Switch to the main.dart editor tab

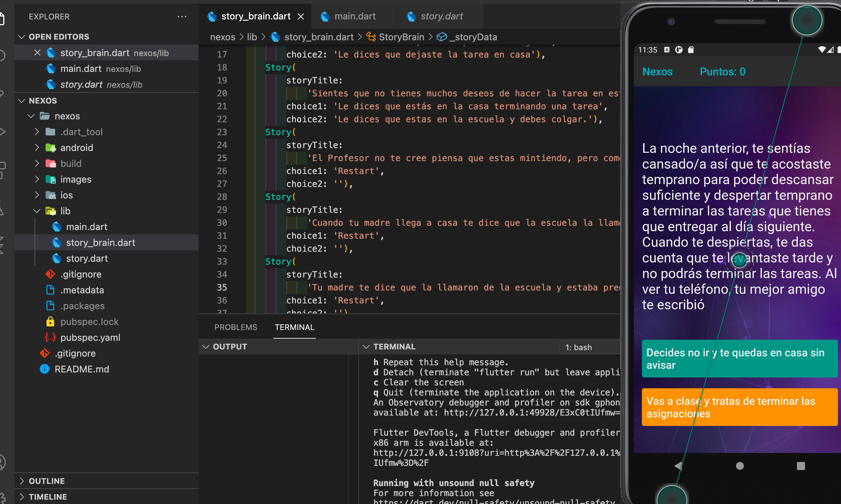pyautogui.click(x=355, y=17)
